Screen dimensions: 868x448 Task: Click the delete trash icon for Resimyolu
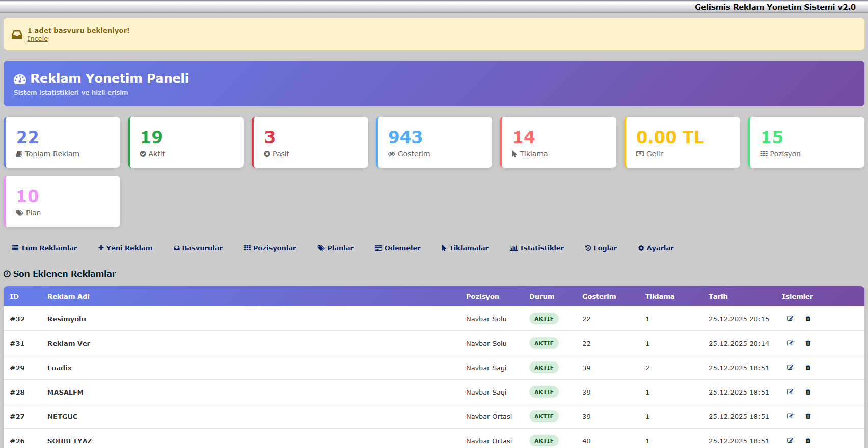(808, 319)
